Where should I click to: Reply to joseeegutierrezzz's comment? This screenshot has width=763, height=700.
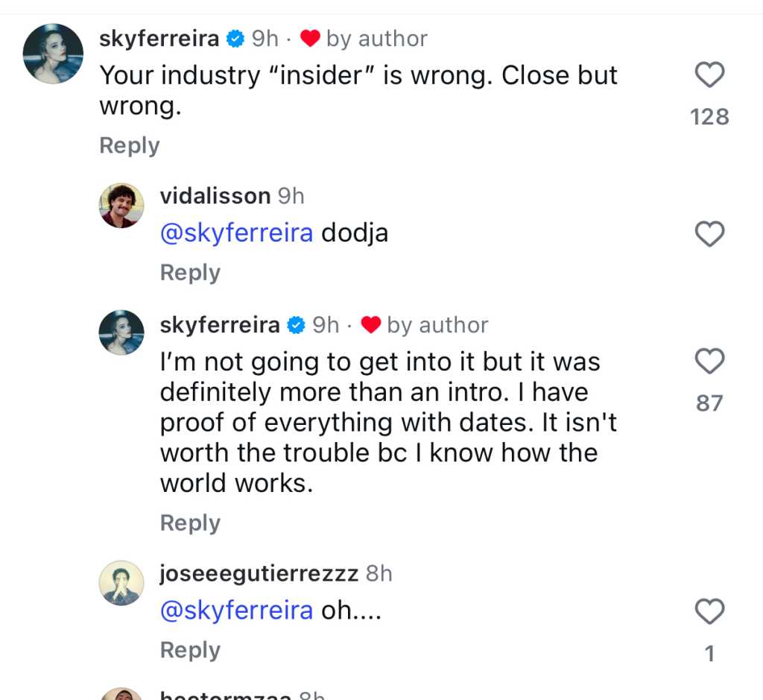point(190,650)
